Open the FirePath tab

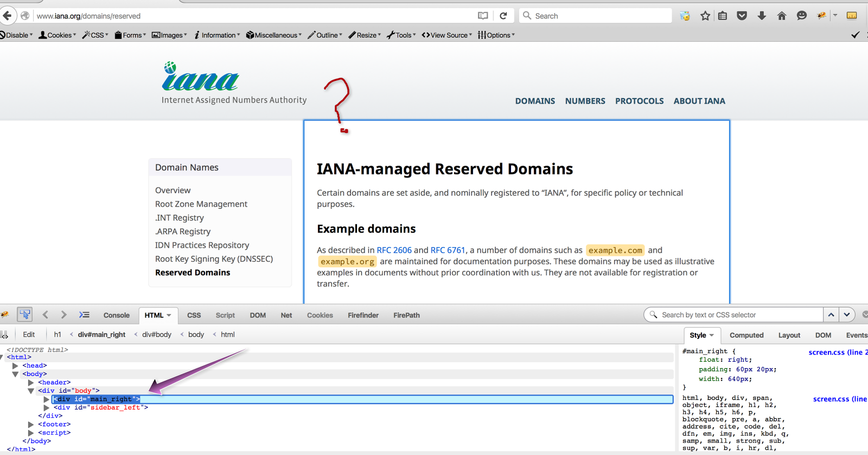(407, 315)
